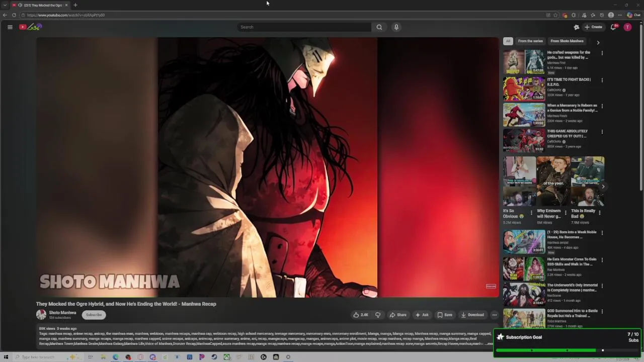Share the video

(398, 315)
